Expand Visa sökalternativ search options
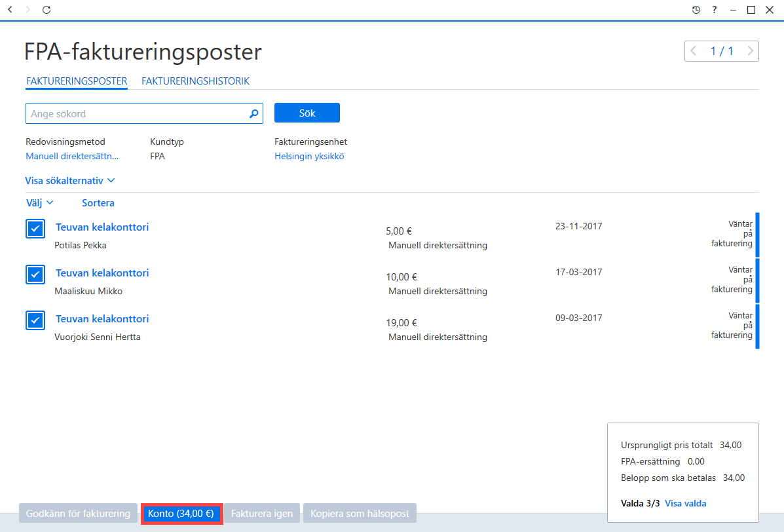 (70, 181)
